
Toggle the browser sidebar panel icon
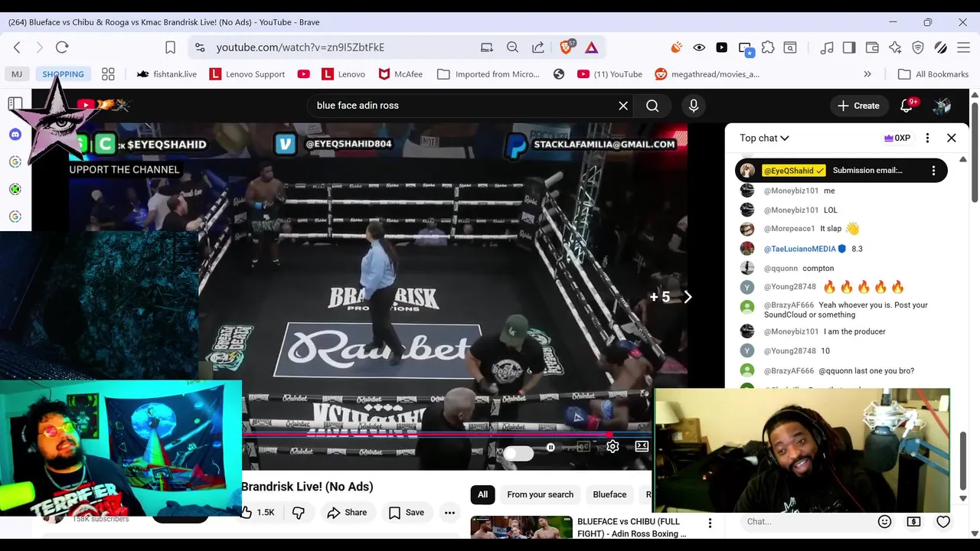pyautogui.click(x=848, y=47)
